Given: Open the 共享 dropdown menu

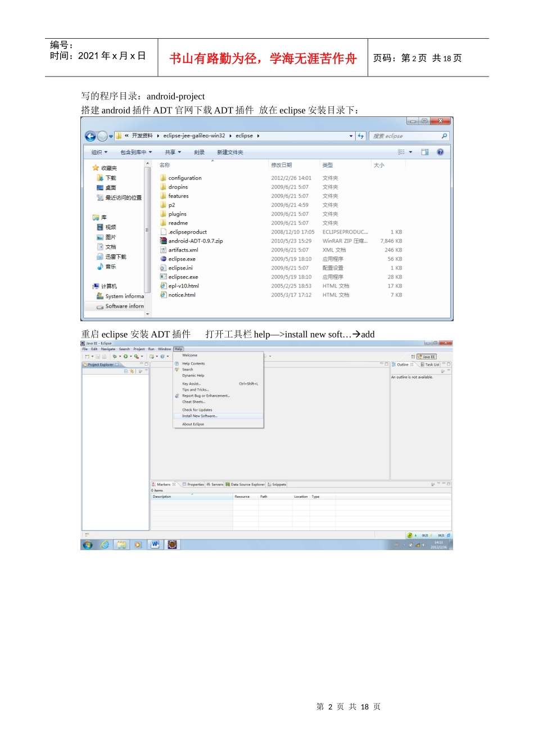Looking at the screenshot, I should (173, 152).
